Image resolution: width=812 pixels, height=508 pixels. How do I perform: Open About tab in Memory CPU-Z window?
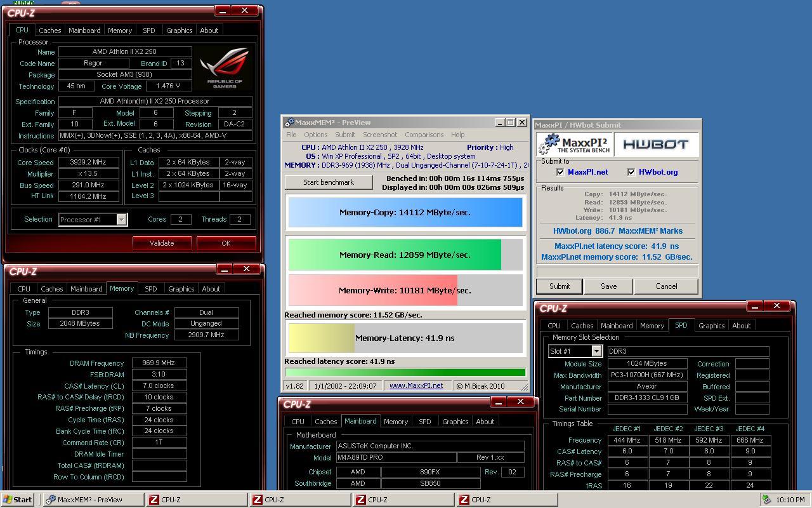click(x=211, y=289)
